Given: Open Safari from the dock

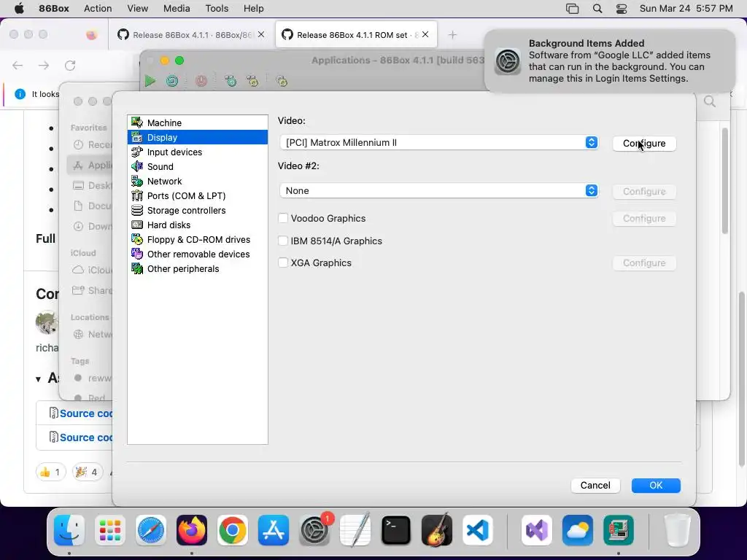Looking at the screenshot, I should (151, 530).
